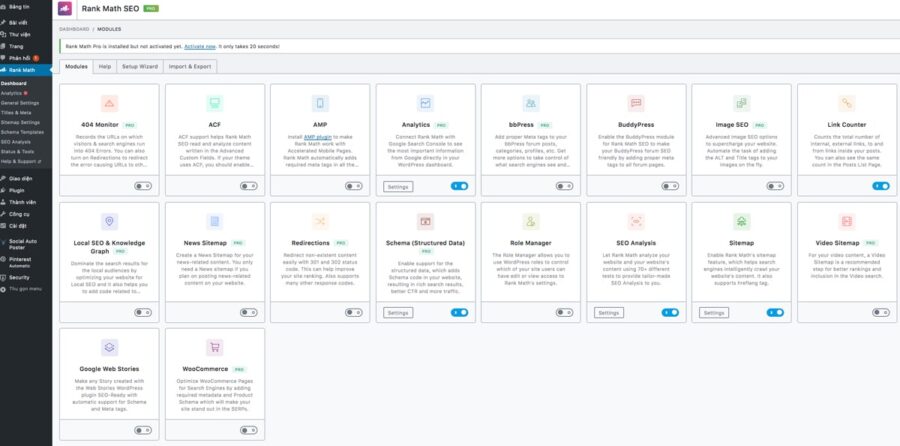Click the Video Sitemap film icon
The width and height of the screenshot is (900, 446).
(x=847, y=222)
